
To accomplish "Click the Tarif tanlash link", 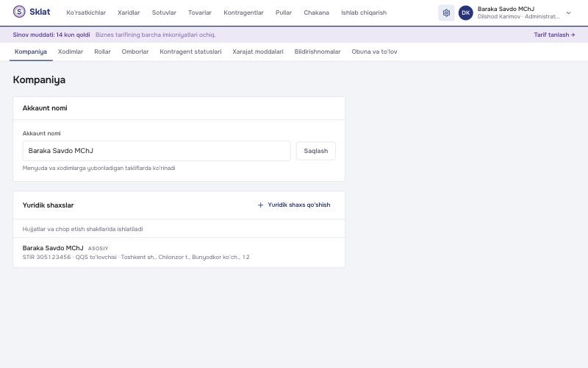I will (x=554, y=35).
